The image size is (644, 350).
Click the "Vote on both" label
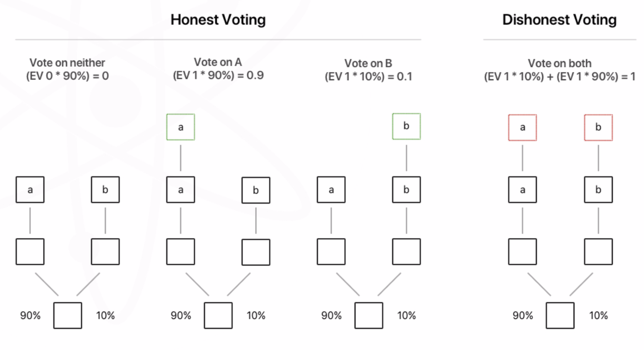(x=559, y=63)
